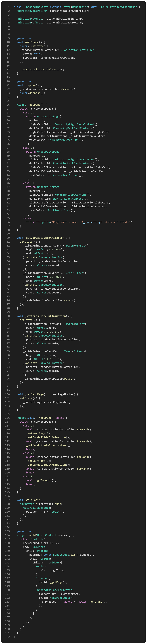The image size is (147, 644).
Task: Click the 'throw Exception(' statement line
Action: (80, 222)
